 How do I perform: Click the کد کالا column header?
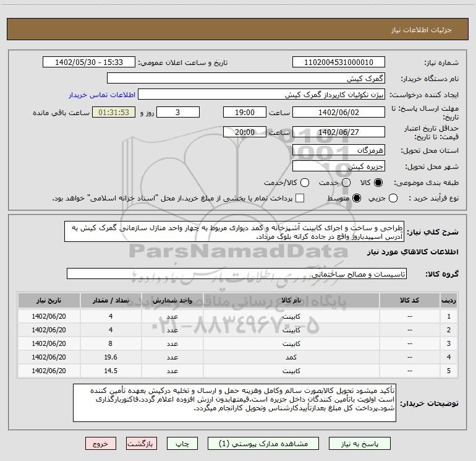[409, 300]
